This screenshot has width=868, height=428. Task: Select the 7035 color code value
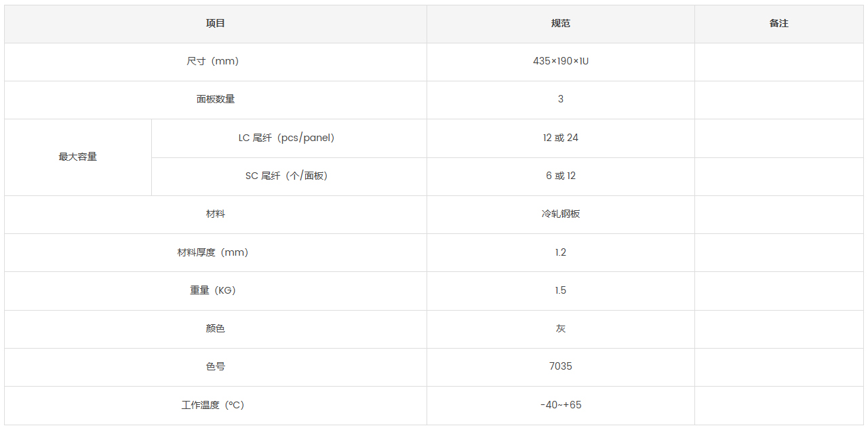[x=561, y=367]
